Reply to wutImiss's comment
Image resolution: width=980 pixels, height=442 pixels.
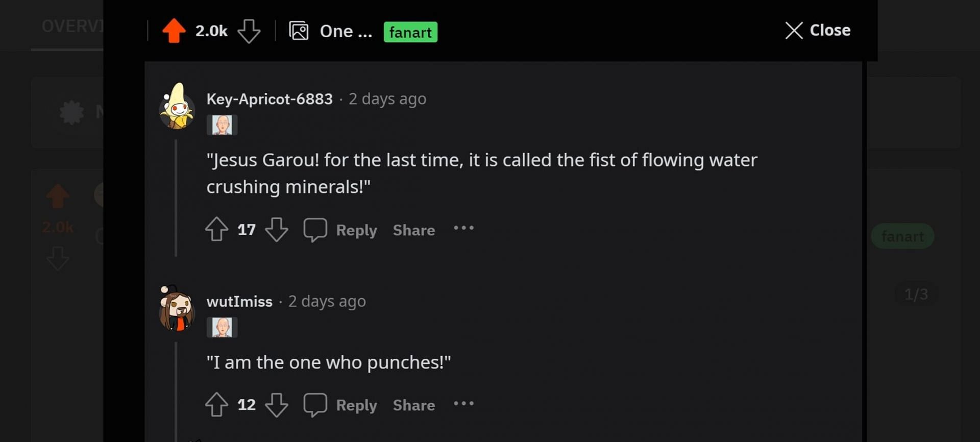point(356,405)
